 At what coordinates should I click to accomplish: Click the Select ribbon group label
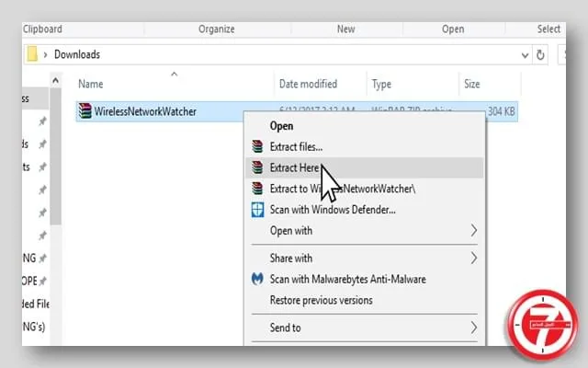pyautogui.click(x=548, y=29)
